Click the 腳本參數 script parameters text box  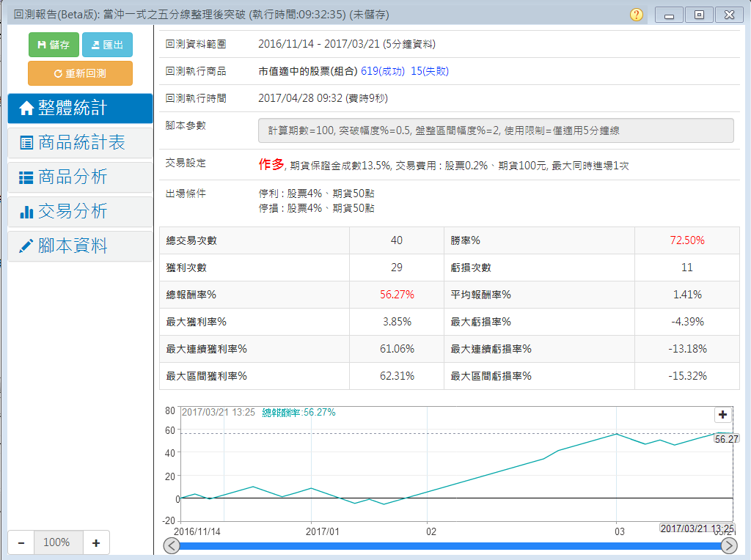pyautogui.click(x=496, y=130)
